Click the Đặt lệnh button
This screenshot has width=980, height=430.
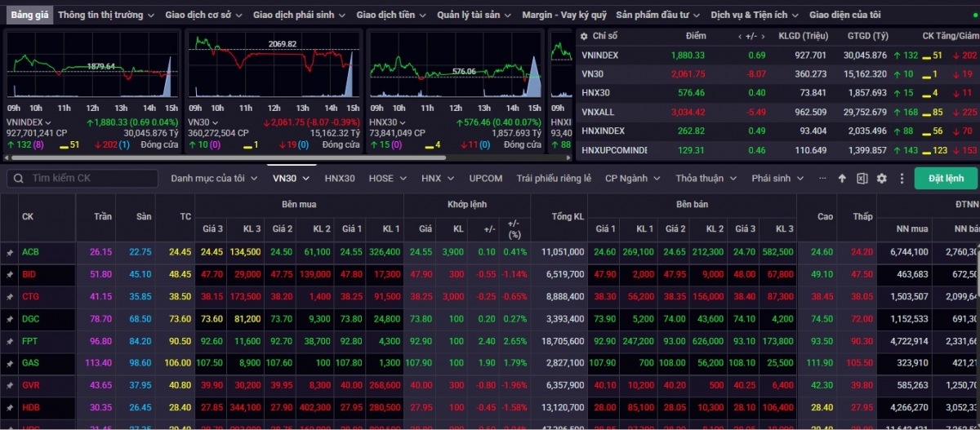pos(946,179)
